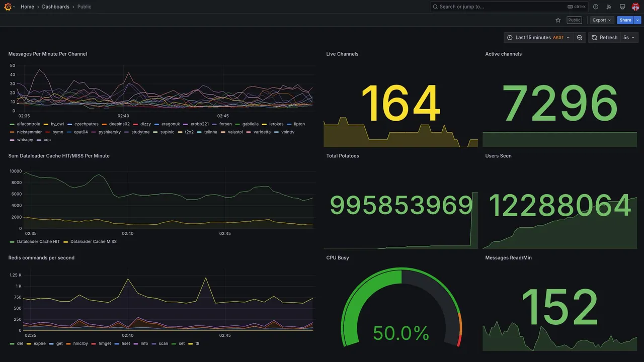Navigate to Dashboards breadcrumb
Screen dimensions: 644x362
pyautogui.click(x=56, y=7)
